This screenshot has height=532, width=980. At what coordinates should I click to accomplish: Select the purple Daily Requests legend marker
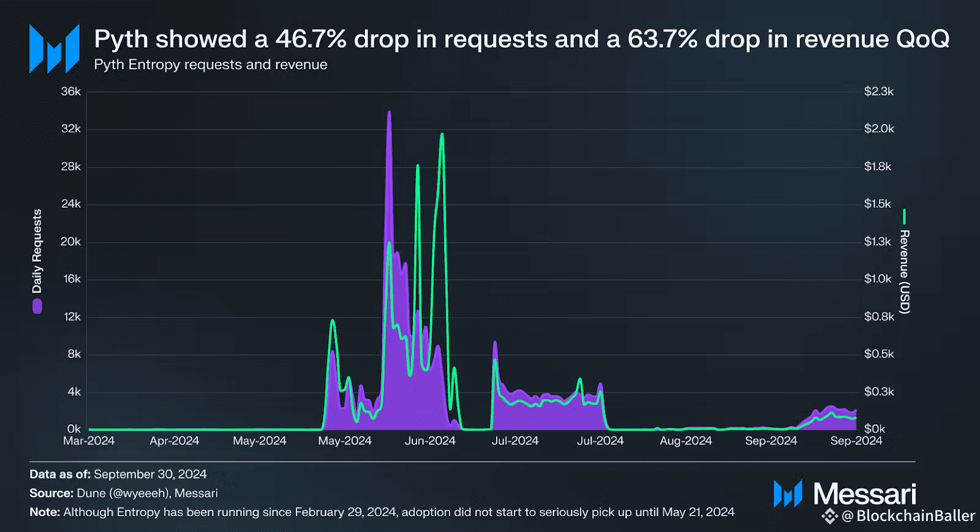point(37,306)
